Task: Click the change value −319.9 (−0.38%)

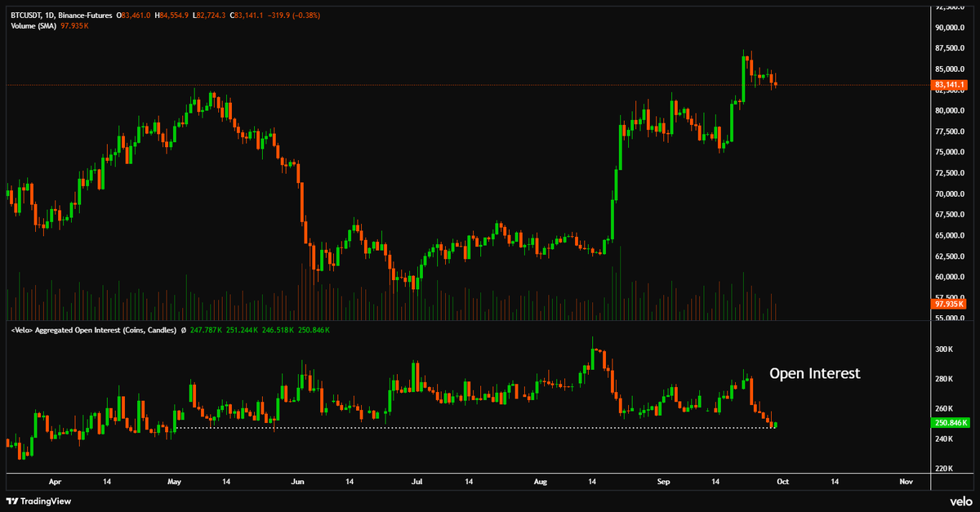Action: [x=294, y=16]
